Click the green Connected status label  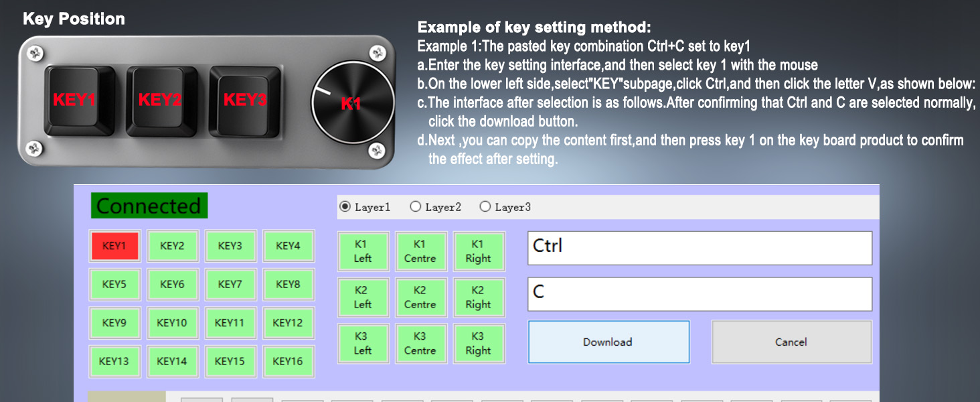[x=149, y=206]
